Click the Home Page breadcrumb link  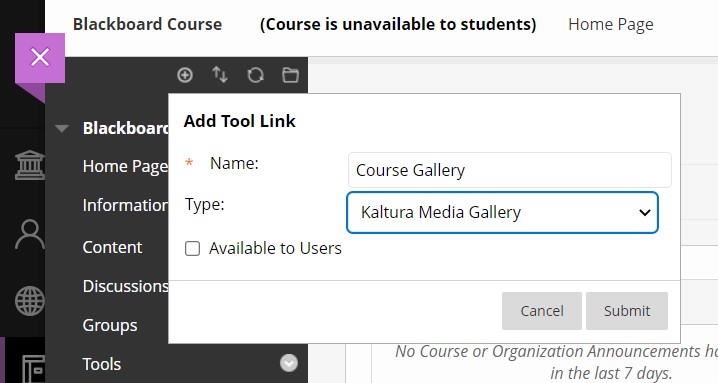pos(611,24)
